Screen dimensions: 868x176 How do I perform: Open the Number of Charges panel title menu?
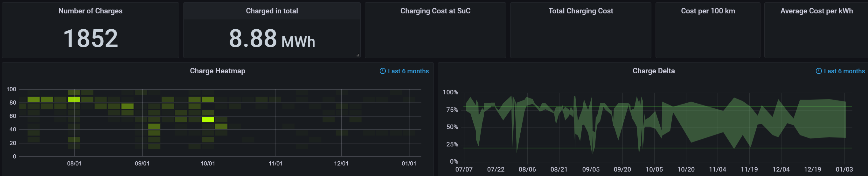pyautogui.click(x=90, y=11)
